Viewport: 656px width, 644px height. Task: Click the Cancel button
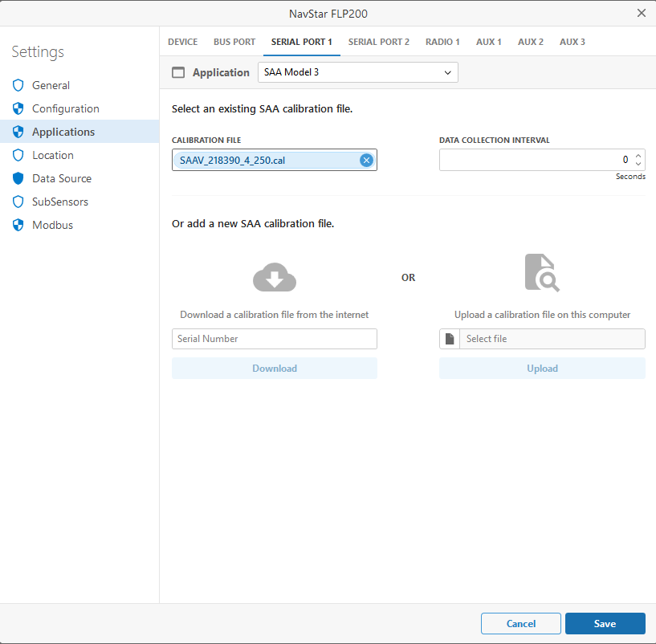(x=521, y=623)
